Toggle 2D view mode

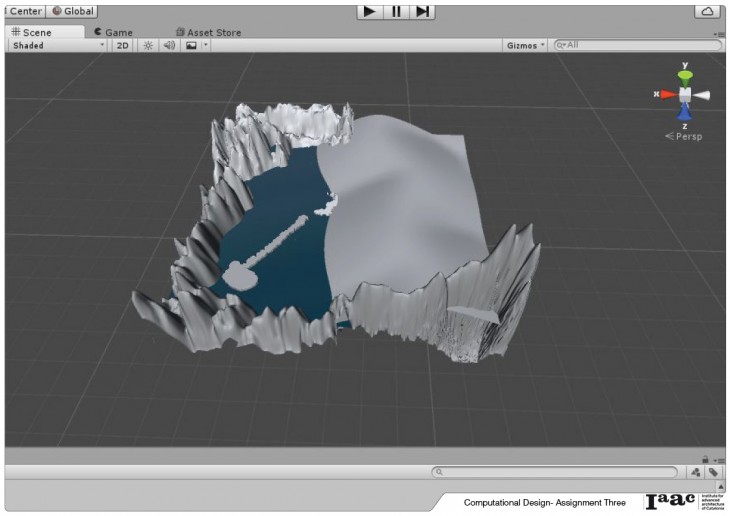[122, 45]
